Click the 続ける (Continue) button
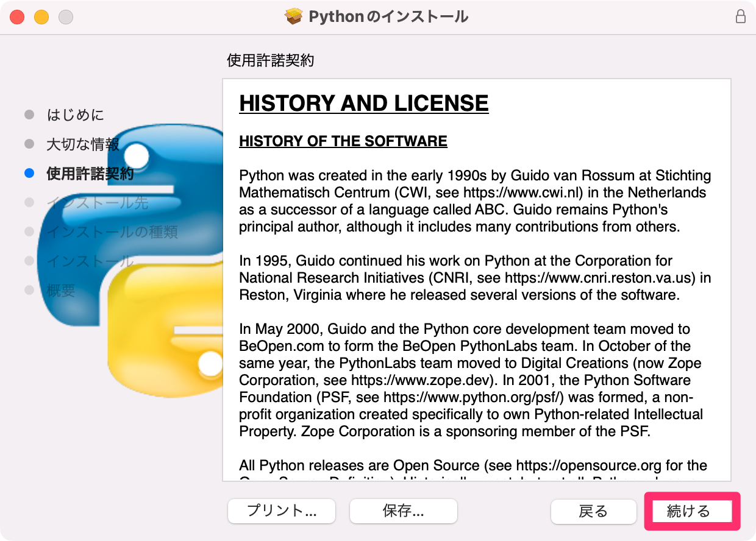This screenshot has height=541, width=756. [x=692, y=511]
